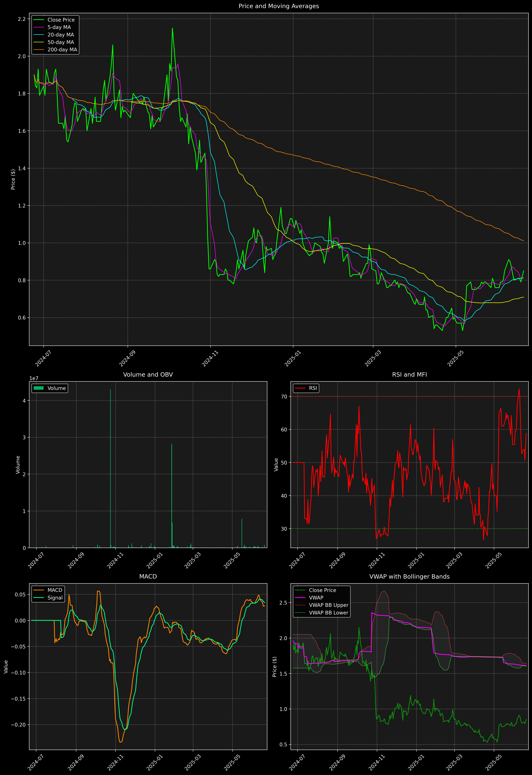Select the "200-day MA" legend entry
This screenshot has width=532, height=775.
(55, 50)
